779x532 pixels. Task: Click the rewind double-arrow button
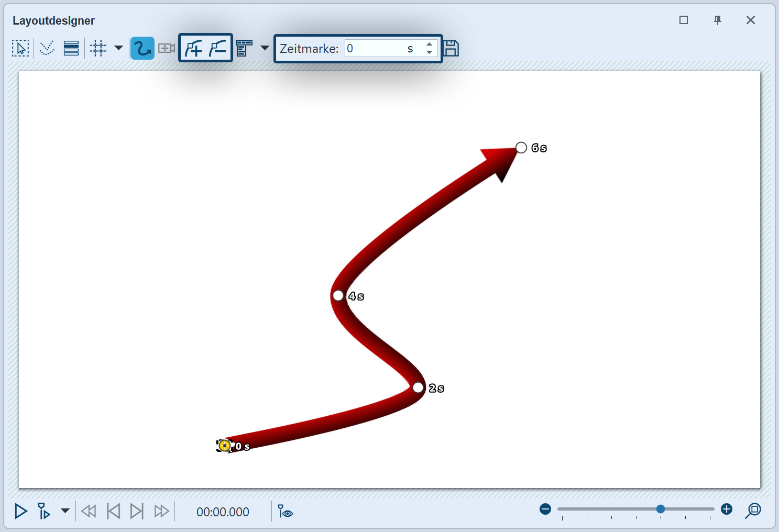89,511
